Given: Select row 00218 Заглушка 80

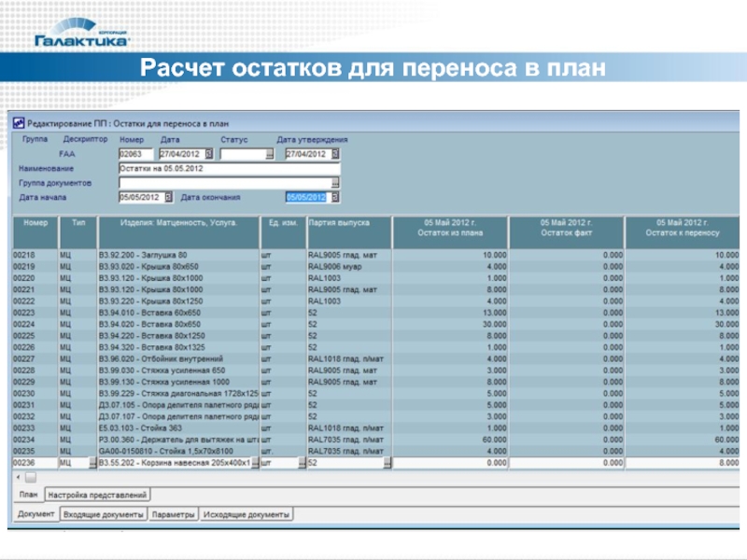Looking at the screenshot, I should [x=177, y=255].
